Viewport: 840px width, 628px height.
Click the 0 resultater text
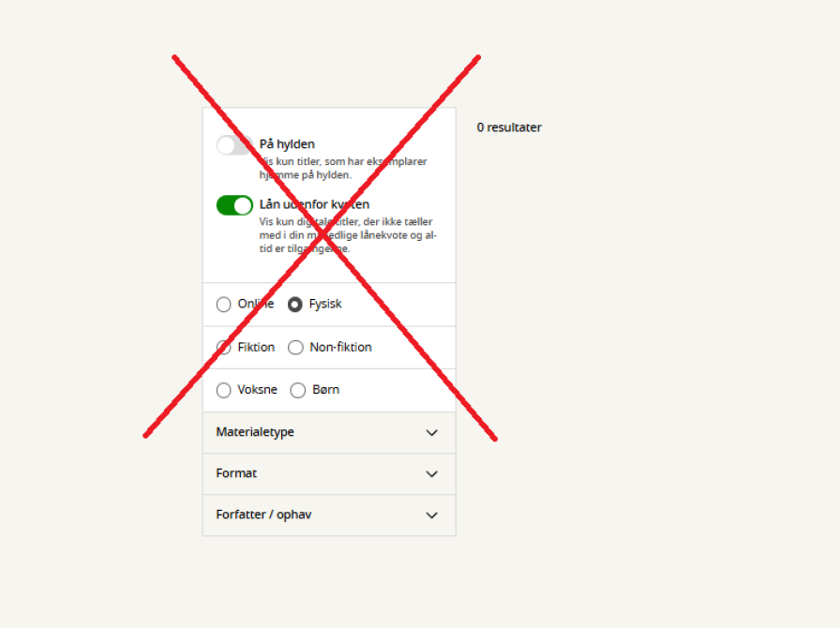tap(509, 127)
